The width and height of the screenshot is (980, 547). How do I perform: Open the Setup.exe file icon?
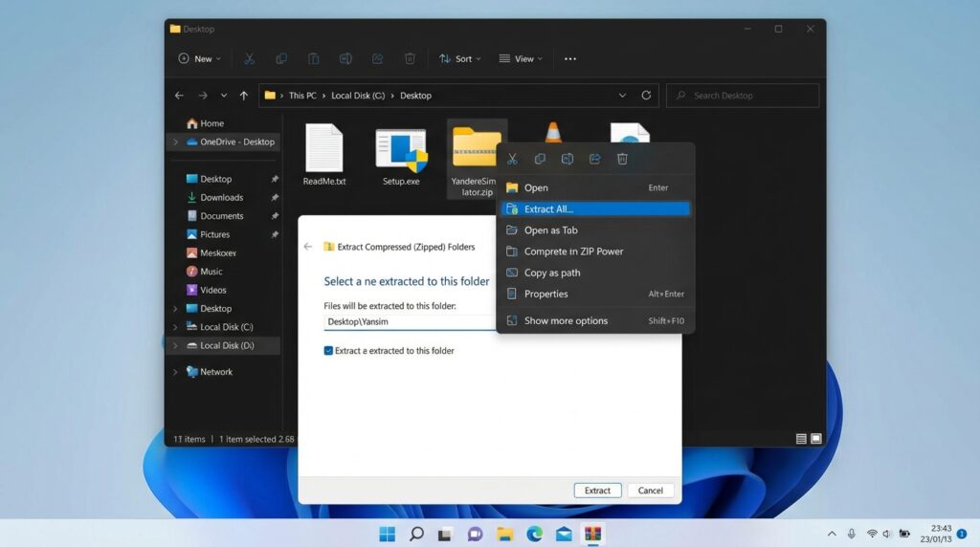(401, 150)
